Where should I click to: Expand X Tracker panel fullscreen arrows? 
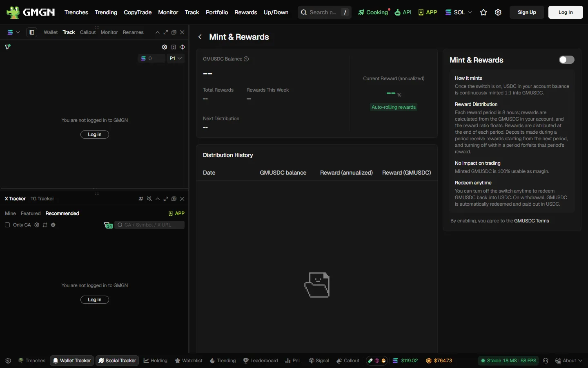(166, 199)
